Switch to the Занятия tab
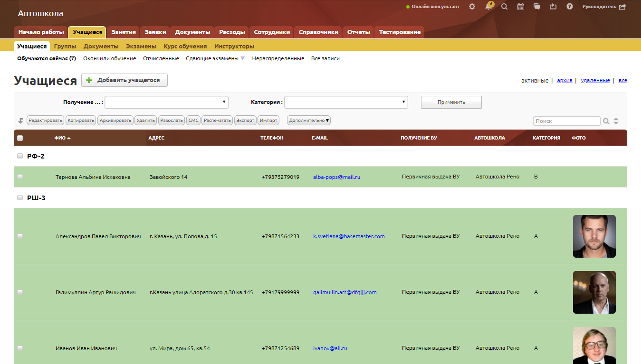Screen dimensions: 641x364 (x=124, y=32)
